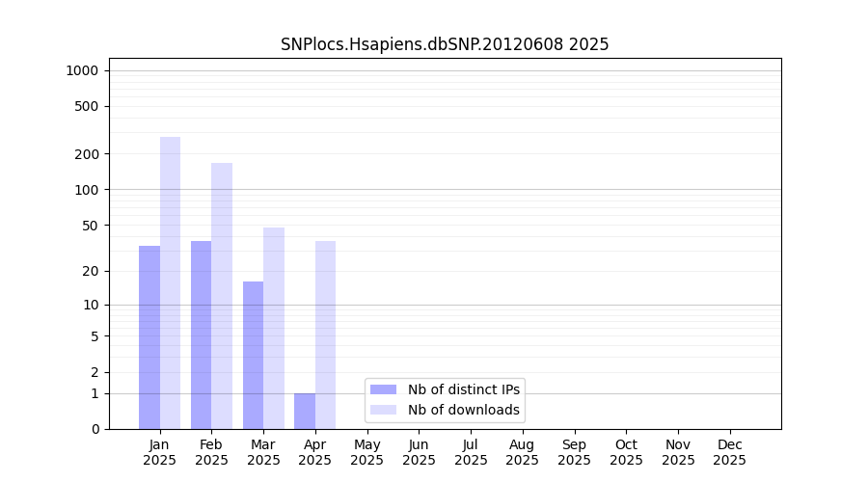Screen dimensions: 868x482
Task: Click the light blue legend swatch for downloads
Action: [x=383, y=410]
